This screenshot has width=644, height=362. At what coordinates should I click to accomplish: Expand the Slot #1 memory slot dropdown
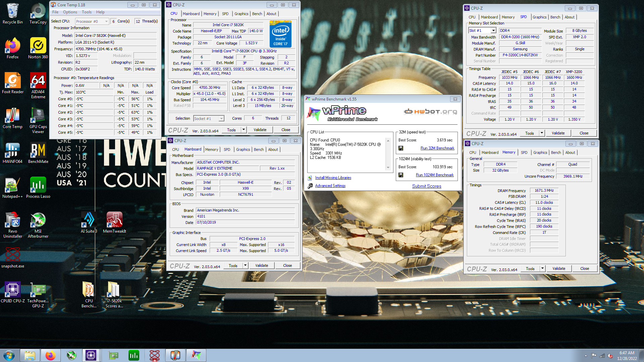coord(493,31)
